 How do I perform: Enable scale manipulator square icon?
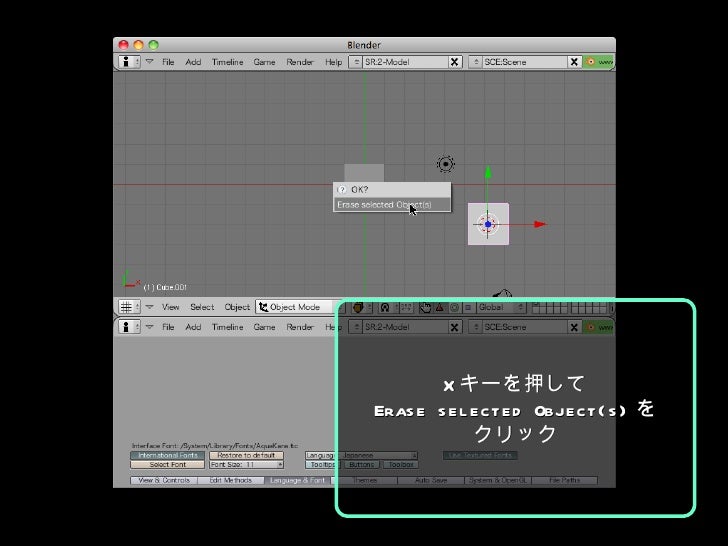click(468, 307)
